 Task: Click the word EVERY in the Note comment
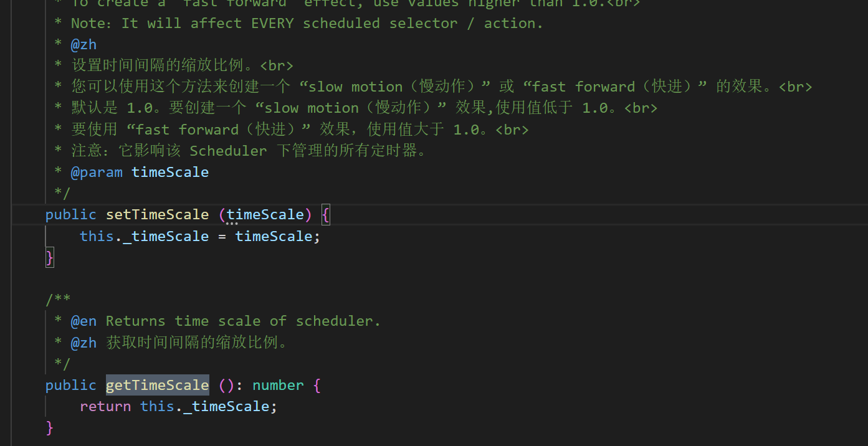pyautogui.click(x=273, y=24)
